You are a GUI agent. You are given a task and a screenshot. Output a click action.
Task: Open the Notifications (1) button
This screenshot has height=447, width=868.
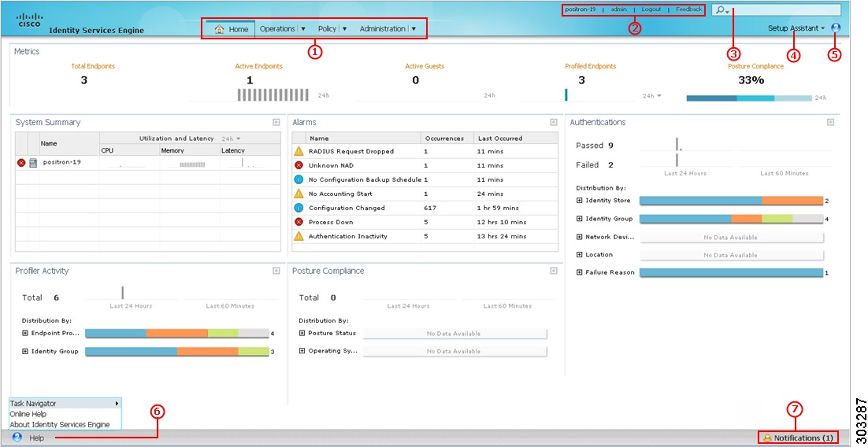(798, 438)
